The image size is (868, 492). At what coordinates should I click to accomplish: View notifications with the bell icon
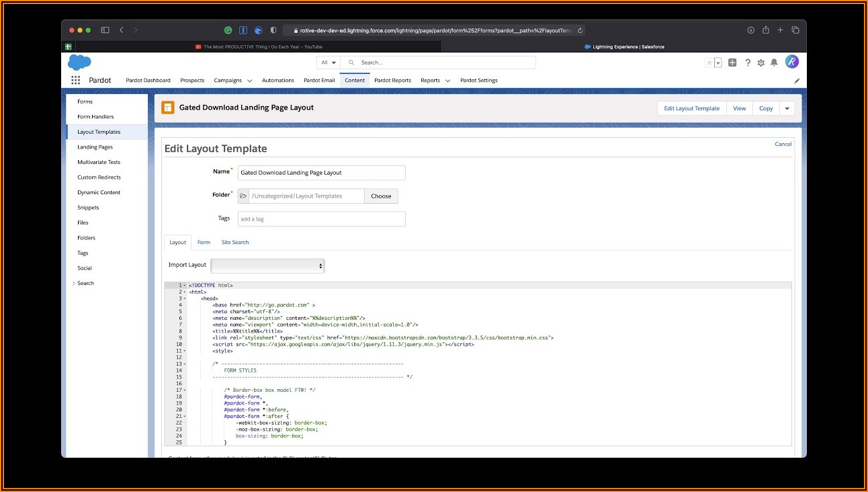point(774,63)
